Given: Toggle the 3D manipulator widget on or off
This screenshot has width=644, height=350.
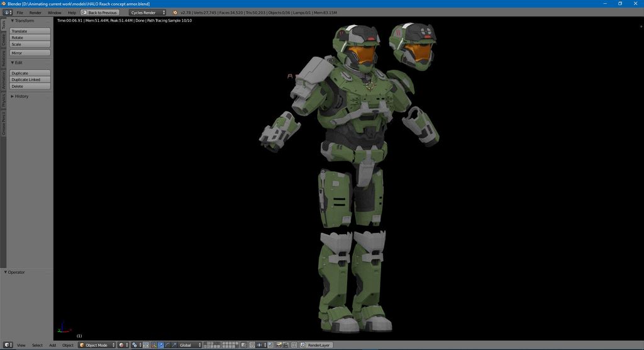Looking at the screenshot, I should 153,345.
